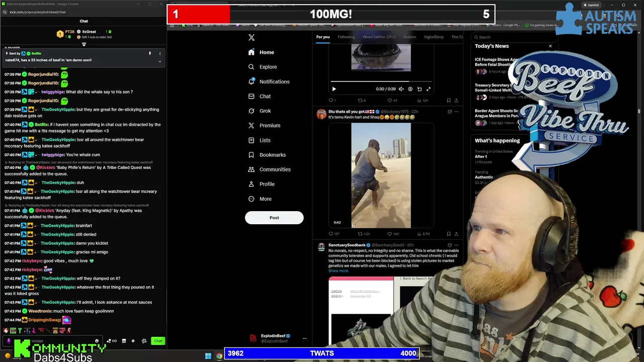Repost the tweet with 1.3K reposts
The height and width of the screenshot is (362, 644).
coord(364,234)
